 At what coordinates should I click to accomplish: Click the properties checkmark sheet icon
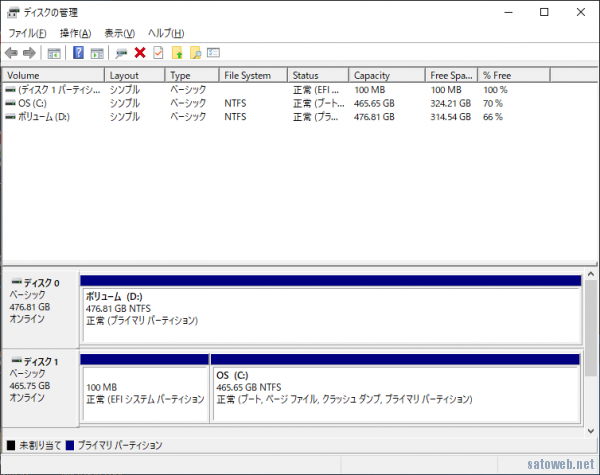click(158, 53)
